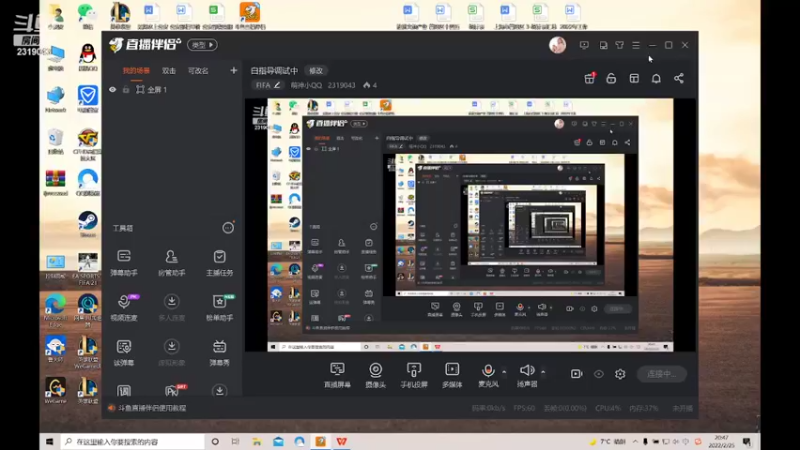Click the record video icon
Viewport: 800px width, 450px height.
point(577,374)
